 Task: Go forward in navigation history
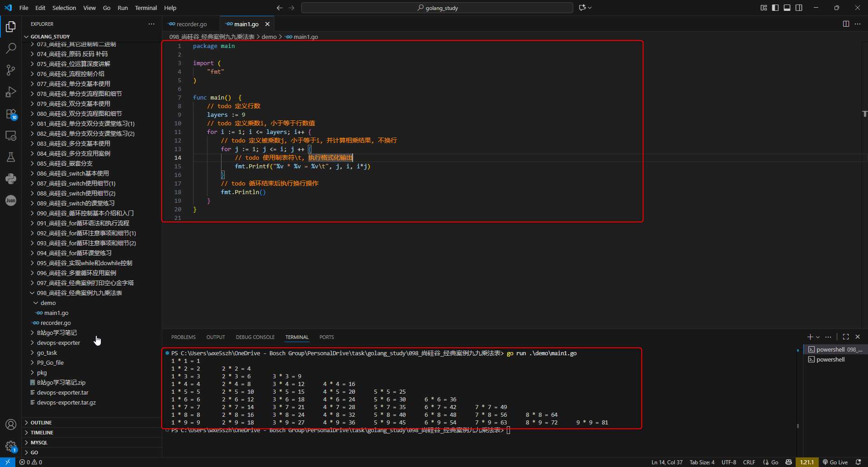[292, 8]
